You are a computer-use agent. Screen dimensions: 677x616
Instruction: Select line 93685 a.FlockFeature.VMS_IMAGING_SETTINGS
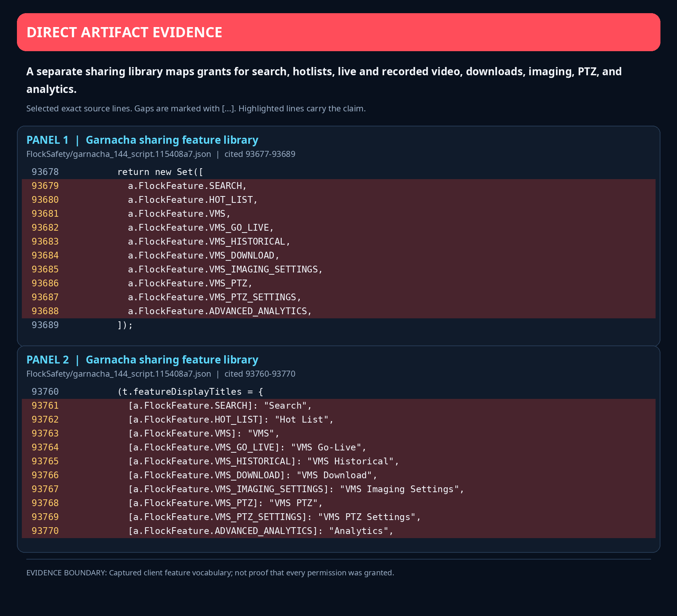pos(338,269)
